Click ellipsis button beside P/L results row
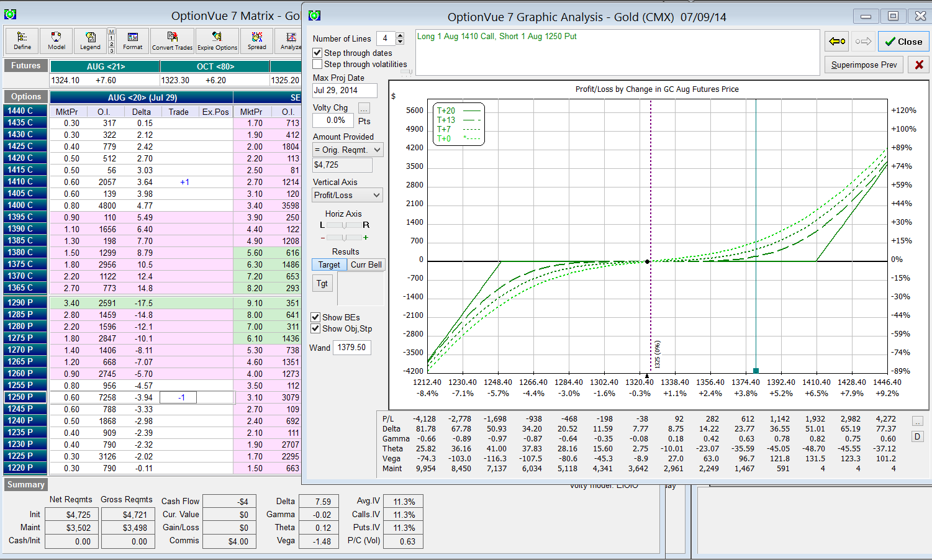This screenshot has width=932, height=560. [x=918, y=421]
